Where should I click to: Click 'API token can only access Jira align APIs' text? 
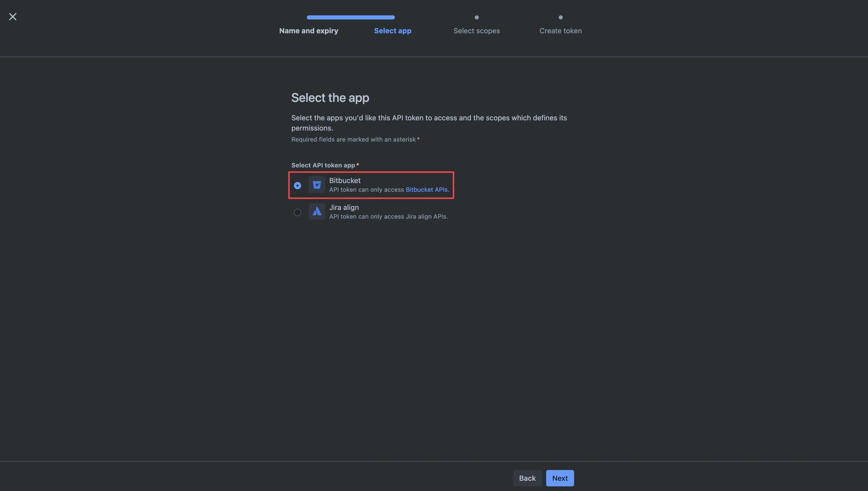pyautogui.click(x=388, y=217)
